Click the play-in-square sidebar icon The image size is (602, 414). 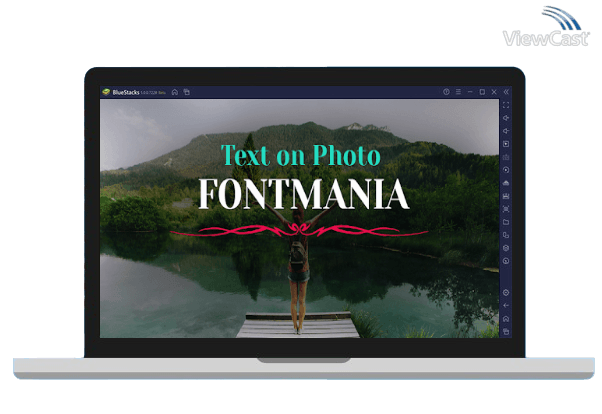coord(506,144)
